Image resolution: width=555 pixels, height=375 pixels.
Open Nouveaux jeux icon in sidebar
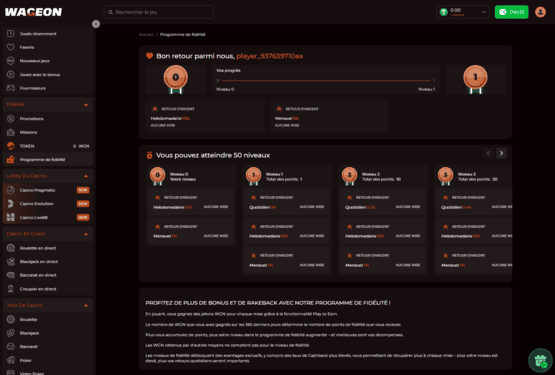[x=11, y=61]
